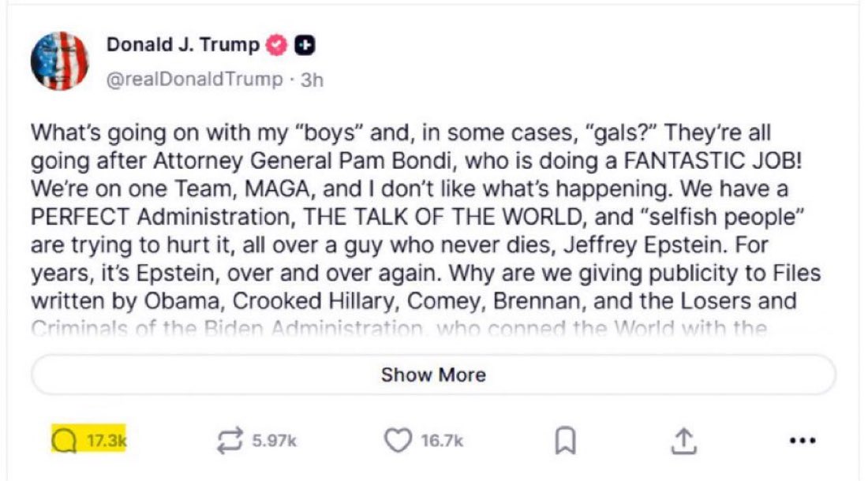
Task: Click the red verified checkmark badge
Action: (275, 46)
